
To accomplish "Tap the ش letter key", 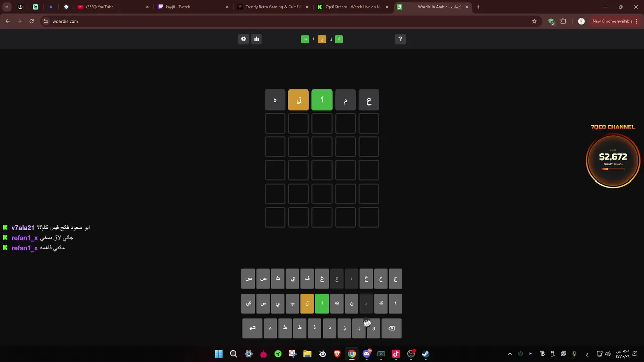I will pyautogui.click(x=249, y=303).
